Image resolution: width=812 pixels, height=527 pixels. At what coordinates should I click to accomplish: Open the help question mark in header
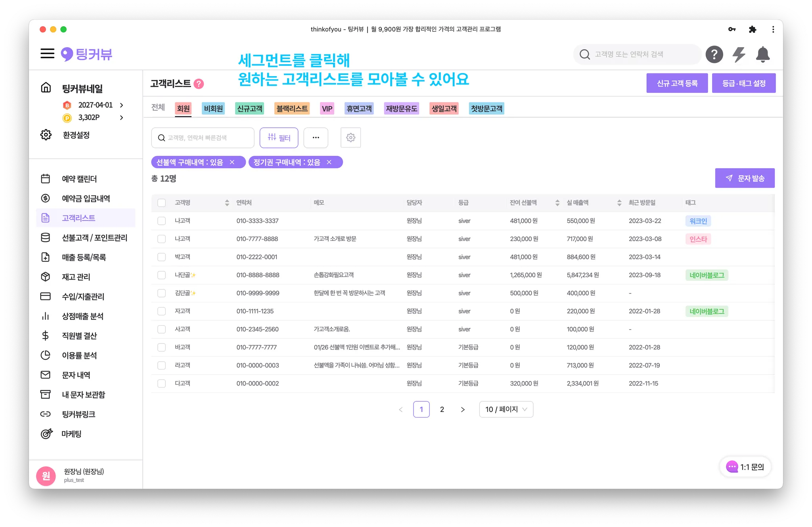click(x=714, y=54)
